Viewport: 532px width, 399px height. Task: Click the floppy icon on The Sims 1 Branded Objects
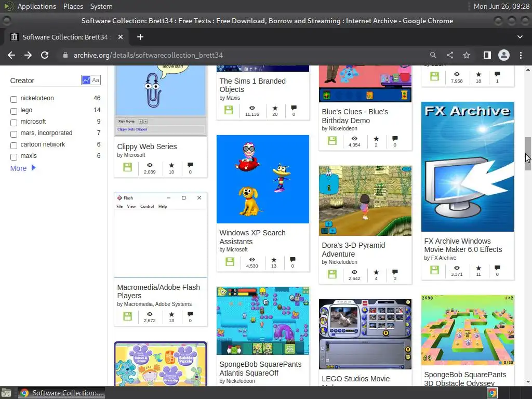[229, 110]
